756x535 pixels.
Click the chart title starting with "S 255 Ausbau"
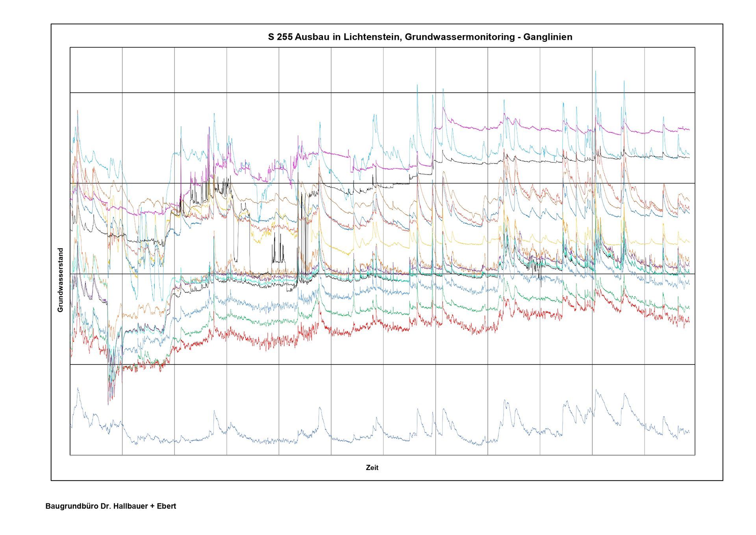pos(420,37)
